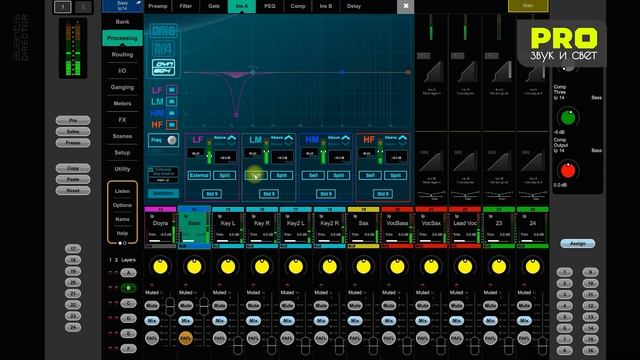Click PAFL on the Key2 L channel

[x=287, y=338]
